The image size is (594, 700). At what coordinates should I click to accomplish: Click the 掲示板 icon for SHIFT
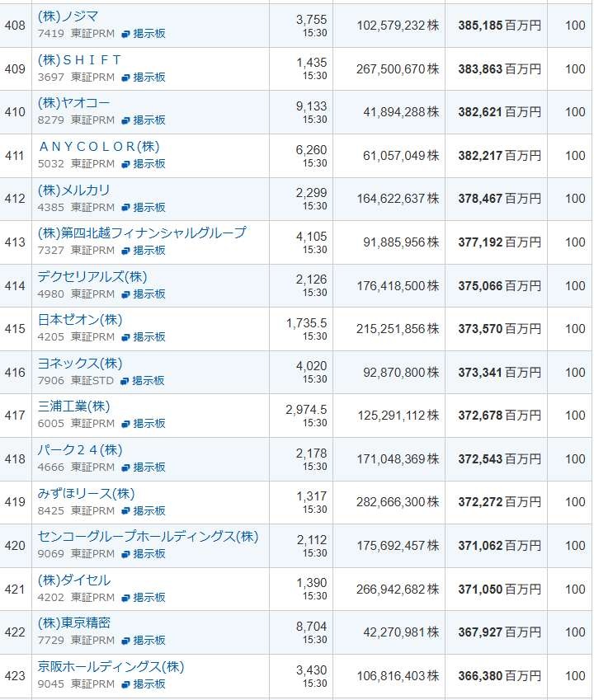[126, 77]
